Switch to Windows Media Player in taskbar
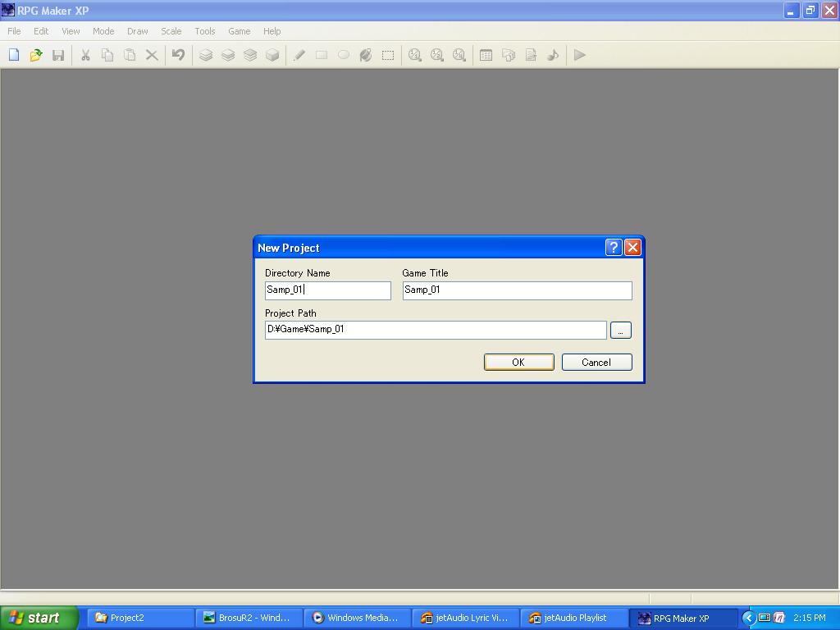Image resolution: width=840 pixels, height=630 pixels. (x=358, y=618)
